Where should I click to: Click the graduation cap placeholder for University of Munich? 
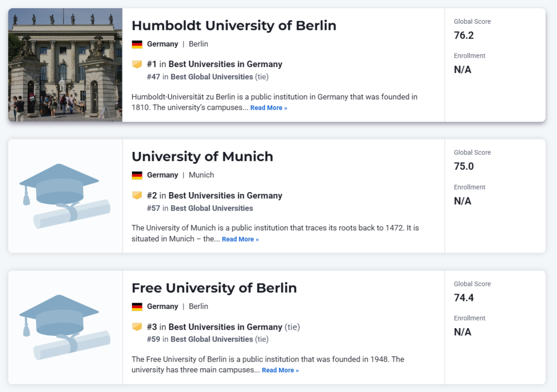click(64, 196)
